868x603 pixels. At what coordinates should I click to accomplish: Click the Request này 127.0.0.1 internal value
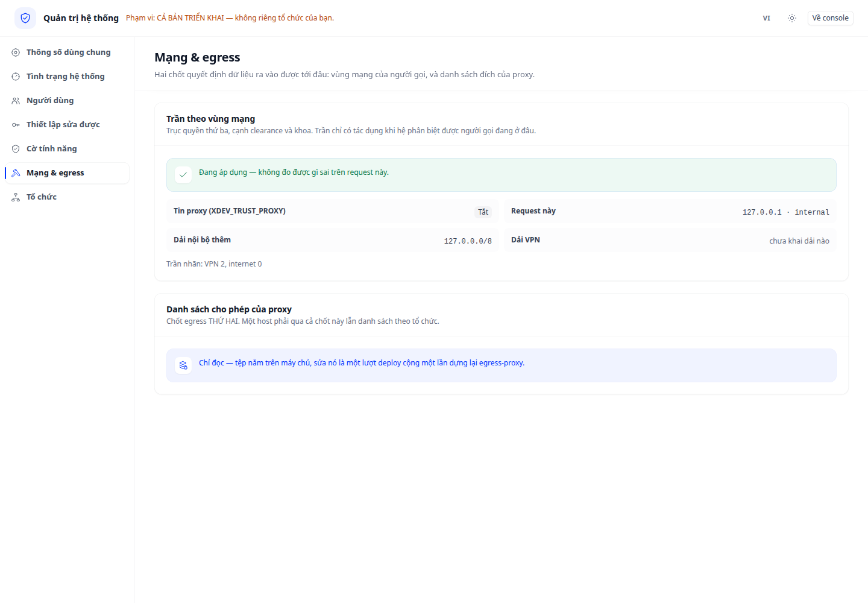[x=786, y=212]
